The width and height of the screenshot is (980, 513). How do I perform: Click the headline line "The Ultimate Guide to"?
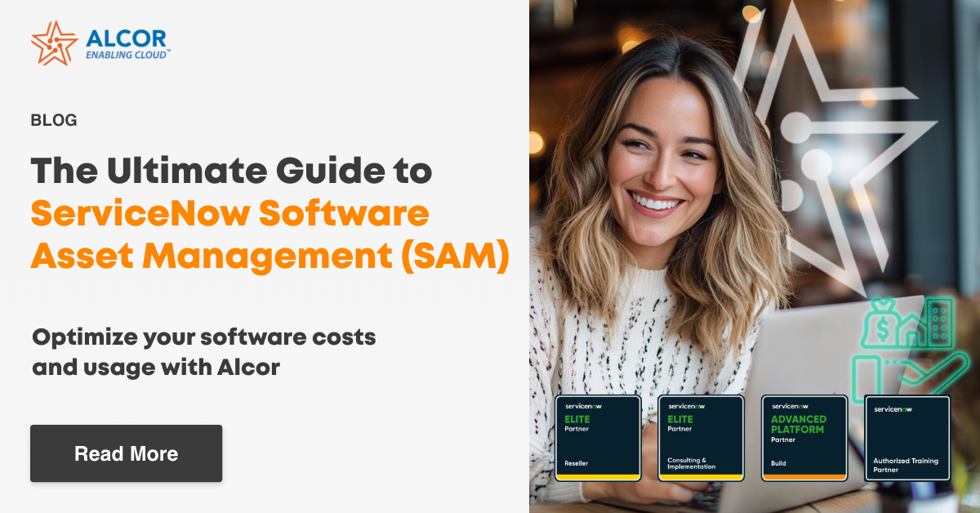231,172
